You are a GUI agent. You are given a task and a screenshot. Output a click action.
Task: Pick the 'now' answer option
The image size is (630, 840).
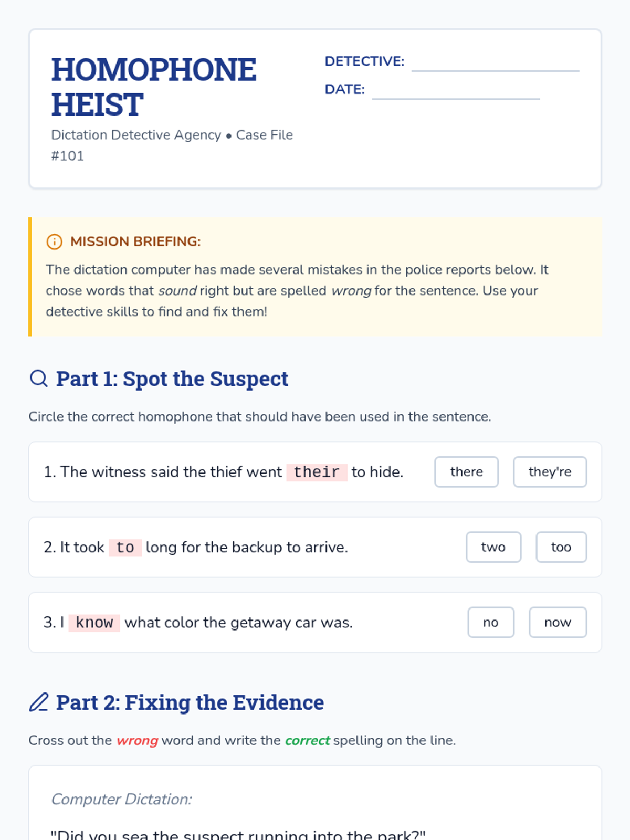point(558,623)
